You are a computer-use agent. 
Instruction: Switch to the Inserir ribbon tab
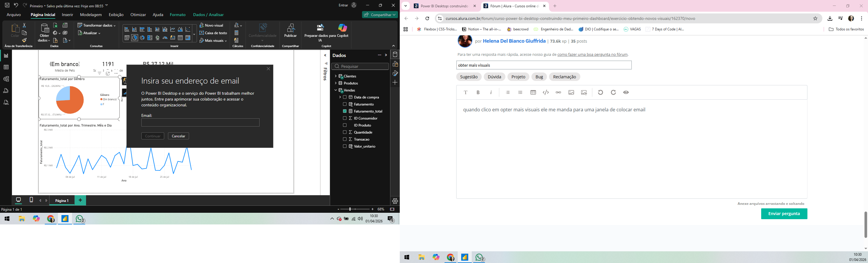click(x=67, y=15)
